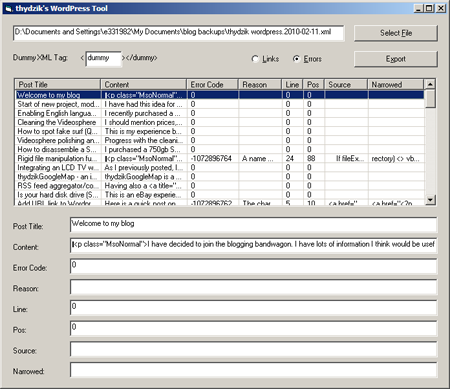Sort by Error Code column header
Screen dimensions: 450x389
tap(212, 84)
